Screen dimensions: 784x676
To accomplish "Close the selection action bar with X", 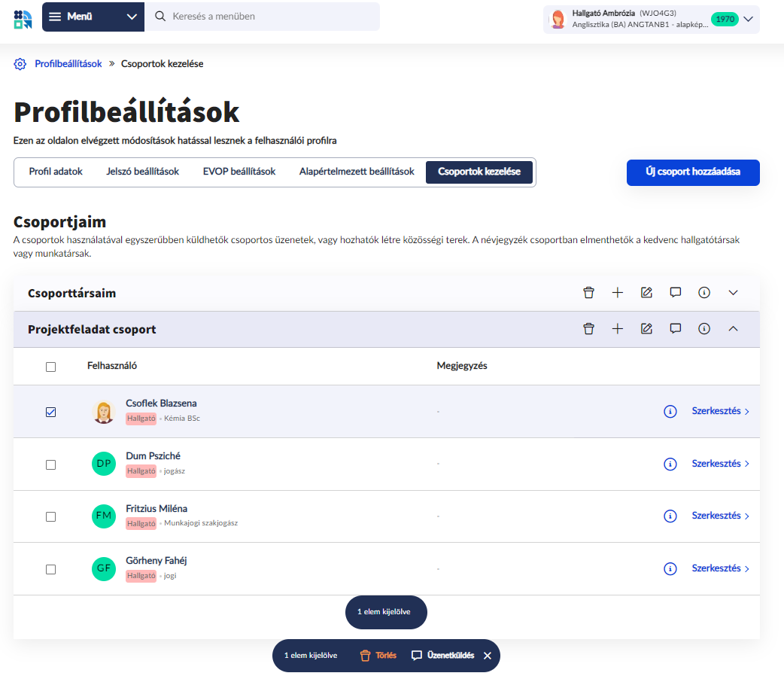I will (x=488, y=656).
